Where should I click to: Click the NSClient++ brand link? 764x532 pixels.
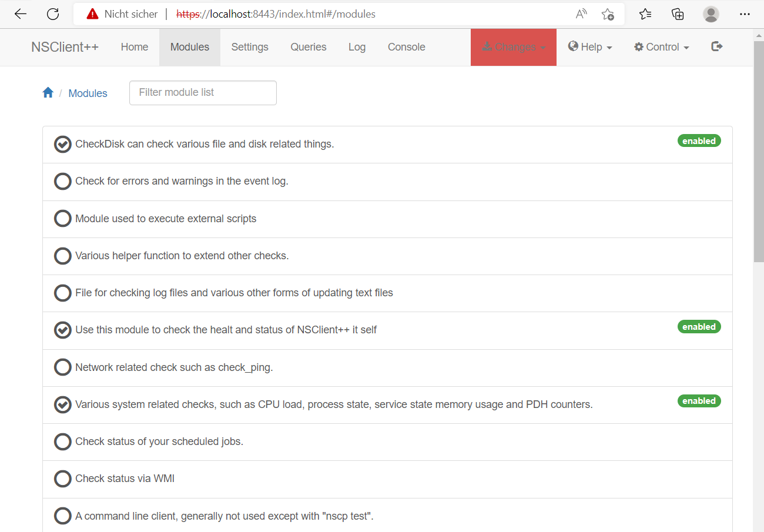click(x=65, y=47)
